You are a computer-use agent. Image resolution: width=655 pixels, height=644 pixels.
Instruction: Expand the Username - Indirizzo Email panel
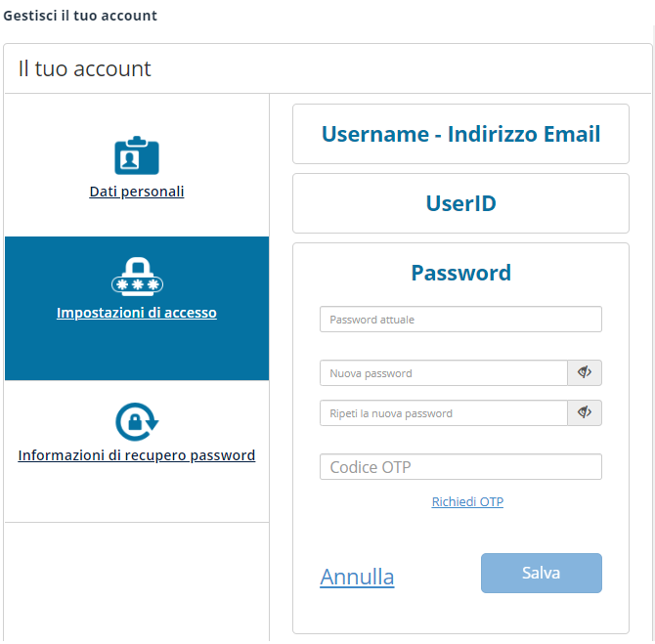click(460, 134)
